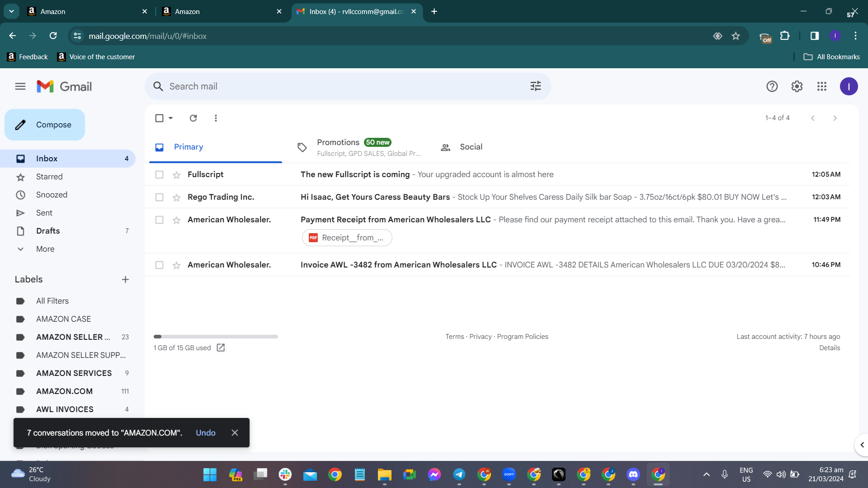Open the Receipt_from PDF attachment
This screenshot has height=488, width=868.
[347, 238]
